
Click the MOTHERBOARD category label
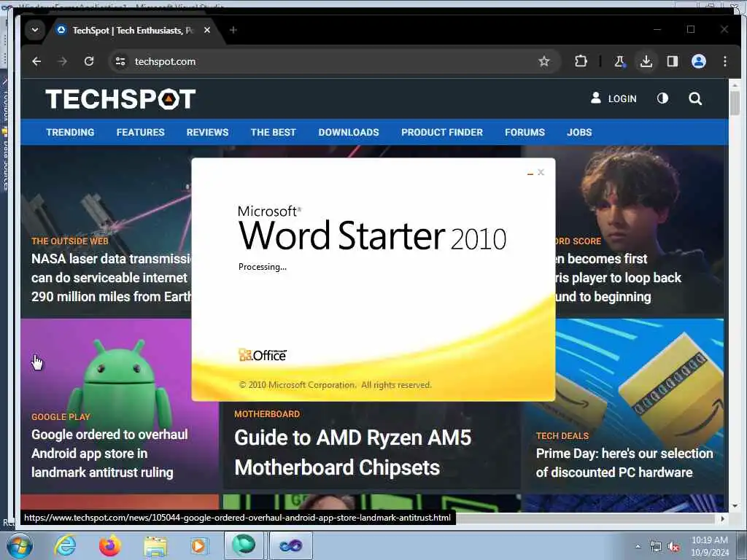pos(267,414)
